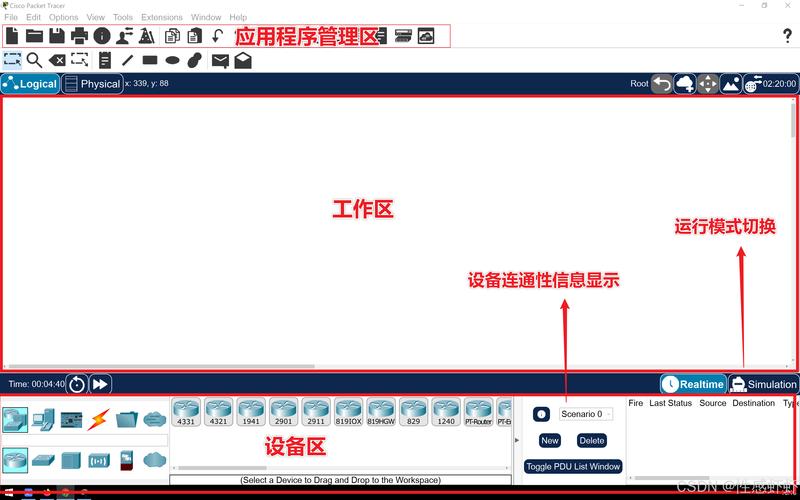Click the Add Simple PDU envelope
The width and height of the screenshot is (800, 500).
(219, 60)
